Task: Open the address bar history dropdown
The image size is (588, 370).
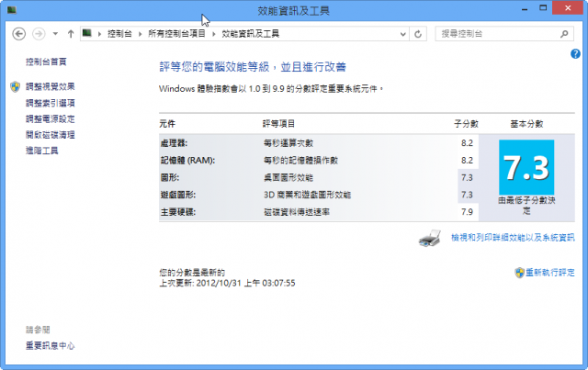Action: point(402,34)
